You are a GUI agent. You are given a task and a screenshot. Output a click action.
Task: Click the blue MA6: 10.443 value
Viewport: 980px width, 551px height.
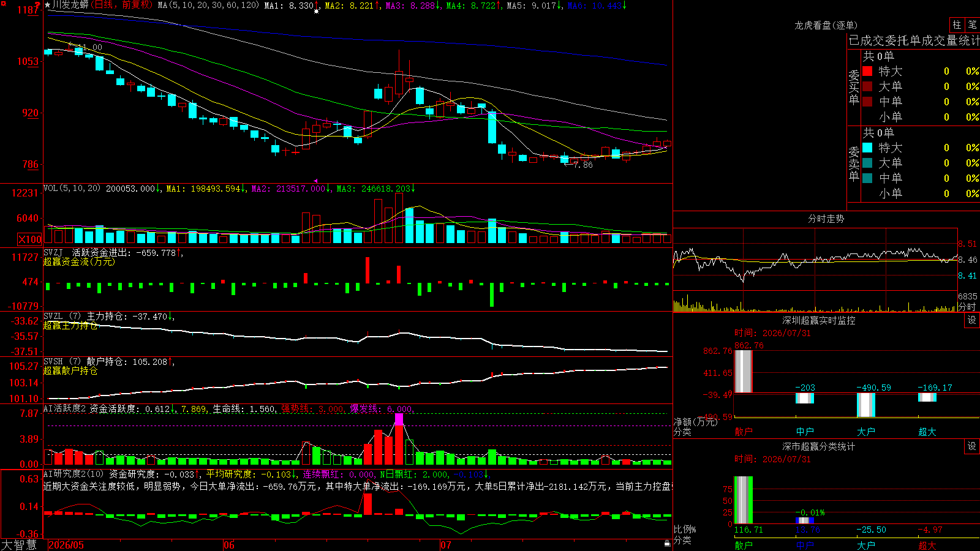click(x=594, y=6)
